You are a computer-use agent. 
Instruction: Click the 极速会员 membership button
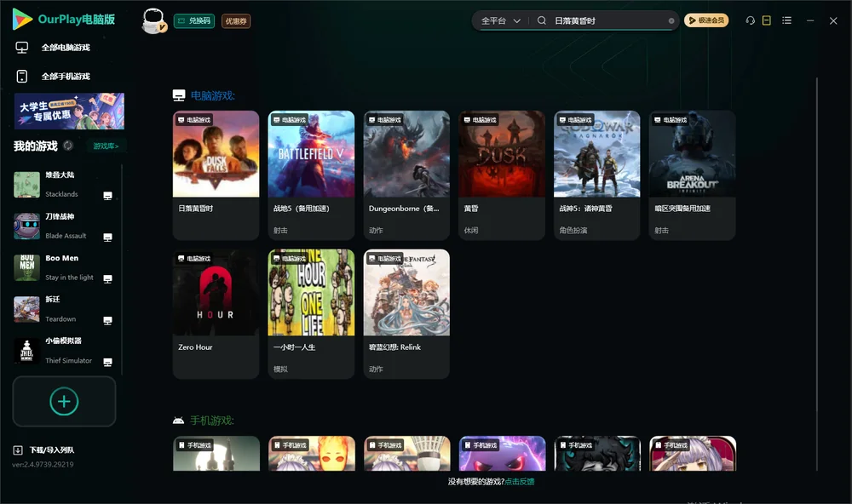(706, 20)
